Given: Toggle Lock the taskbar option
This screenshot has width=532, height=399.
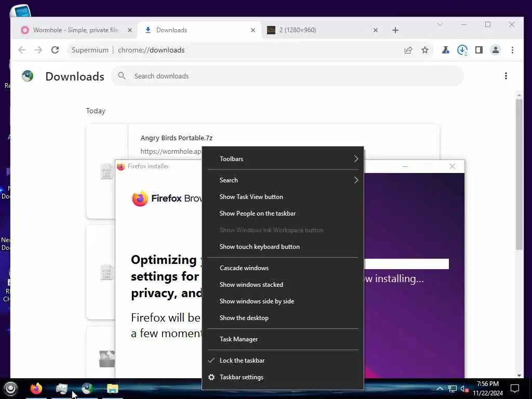Looking at the screenshot, I should [283, 361].
